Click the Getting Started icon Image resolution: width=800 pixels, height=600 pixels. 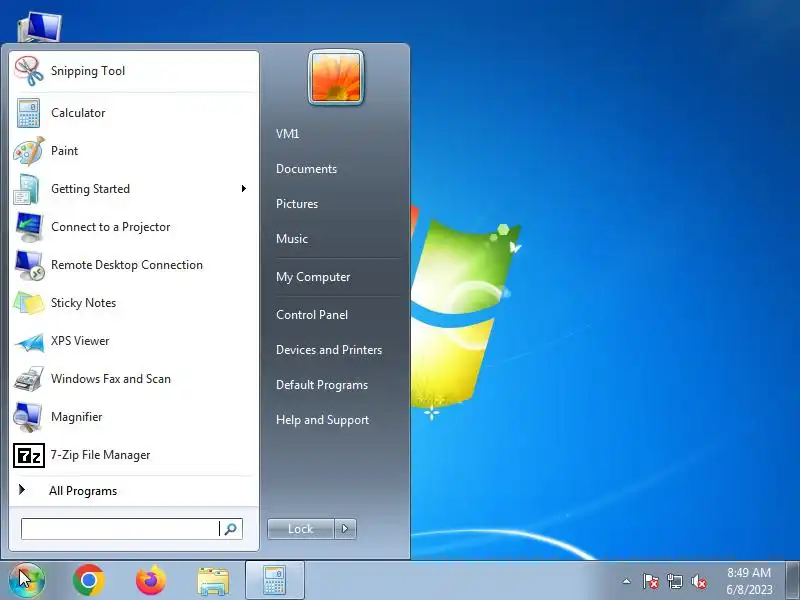[x=27, y=189]
